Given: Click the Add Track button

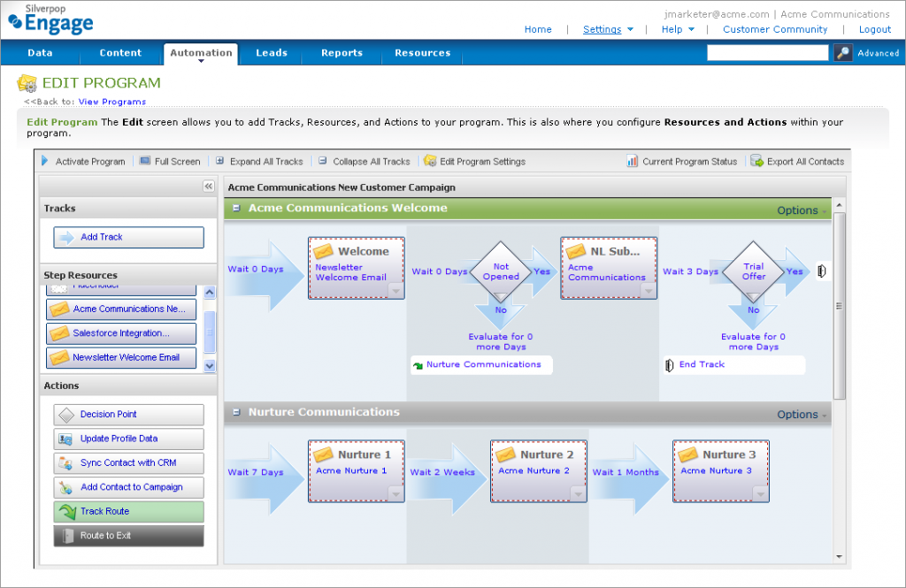Looking at the screenshot, I should 128,238.
